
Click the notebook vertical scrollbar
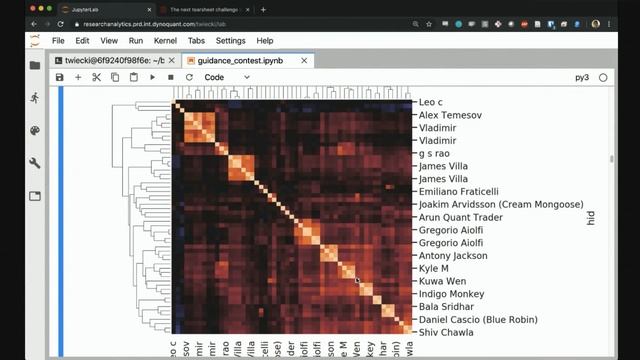611,159
